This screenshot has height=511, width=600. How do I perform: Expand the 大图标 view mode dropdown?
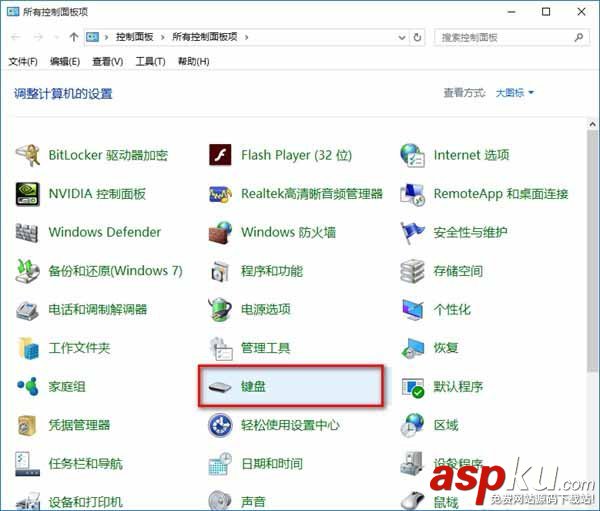click(x=515, y=93)
